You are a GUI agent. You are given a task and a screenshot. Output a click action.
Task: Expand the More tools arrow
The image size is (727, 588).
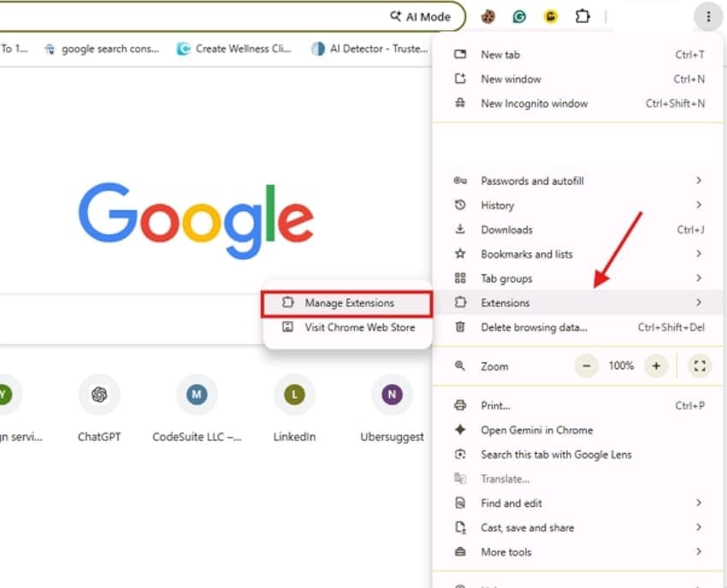pos(698,551)
